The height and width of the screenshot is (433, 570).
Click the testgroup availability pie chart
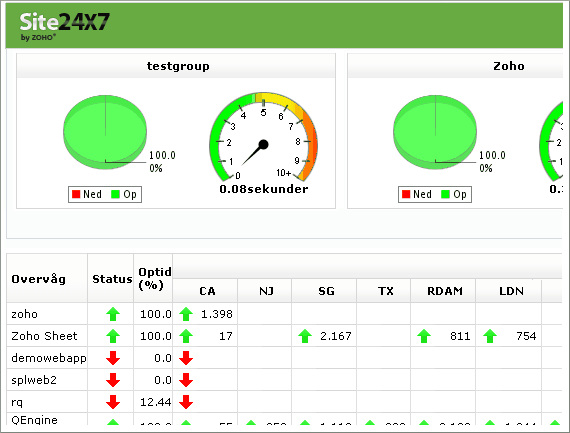[x=105, y=132]
